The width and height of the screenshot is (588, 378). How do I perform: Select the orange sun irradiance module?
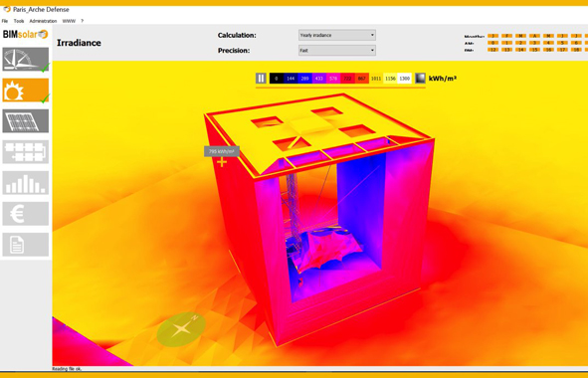26,90
